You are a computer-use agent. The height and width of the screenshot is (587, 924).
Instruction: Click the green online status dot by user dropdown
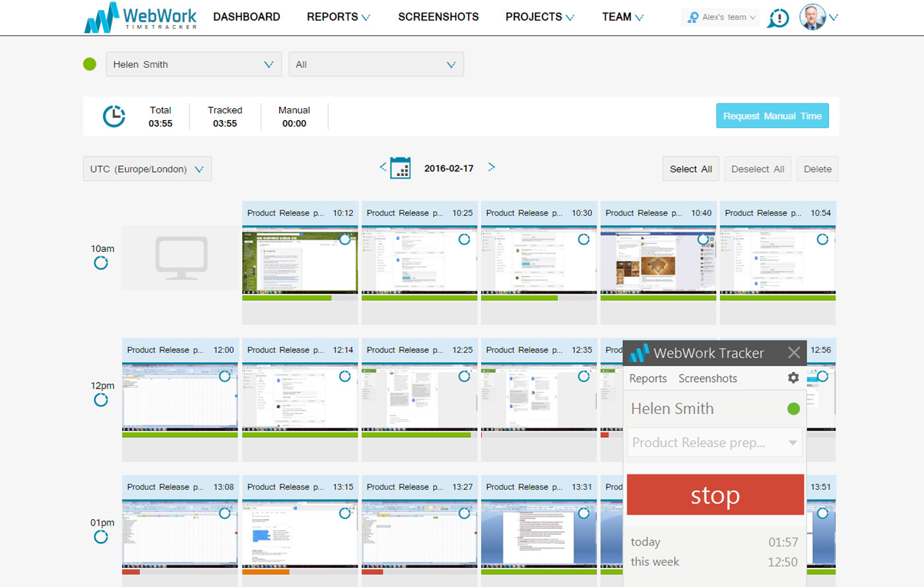click(x=90, y=64)
